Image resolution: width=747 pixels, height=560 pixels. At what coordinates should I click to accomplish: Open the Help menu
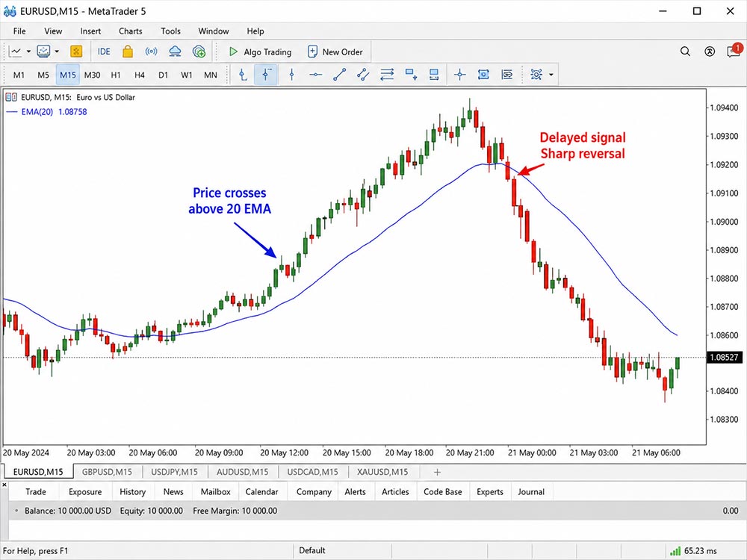255,31
